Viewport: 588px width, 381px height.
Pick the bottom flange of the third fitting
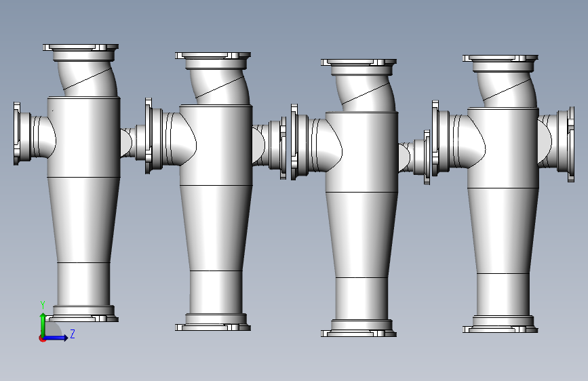pyautogui.click(x=359, y=333)
